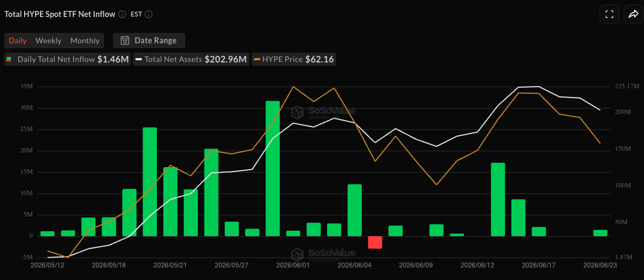Toggle HYPE Price legend series
Screen dimensions: 644x280
click(293, 60)
